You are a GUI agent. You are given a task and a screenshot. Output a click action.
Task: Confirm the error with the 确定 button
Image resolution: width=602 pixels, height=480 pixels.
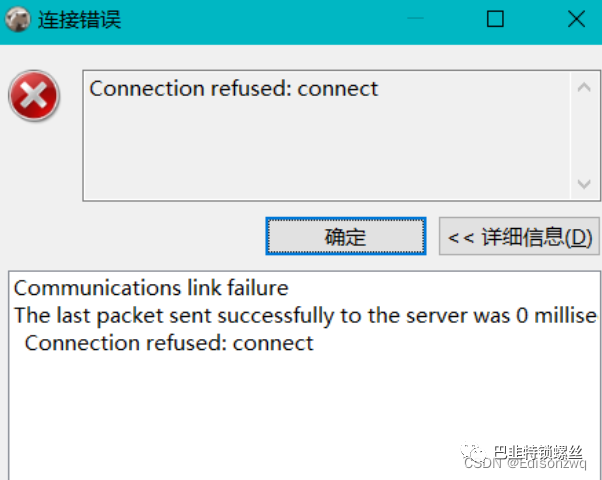(346, 236)
